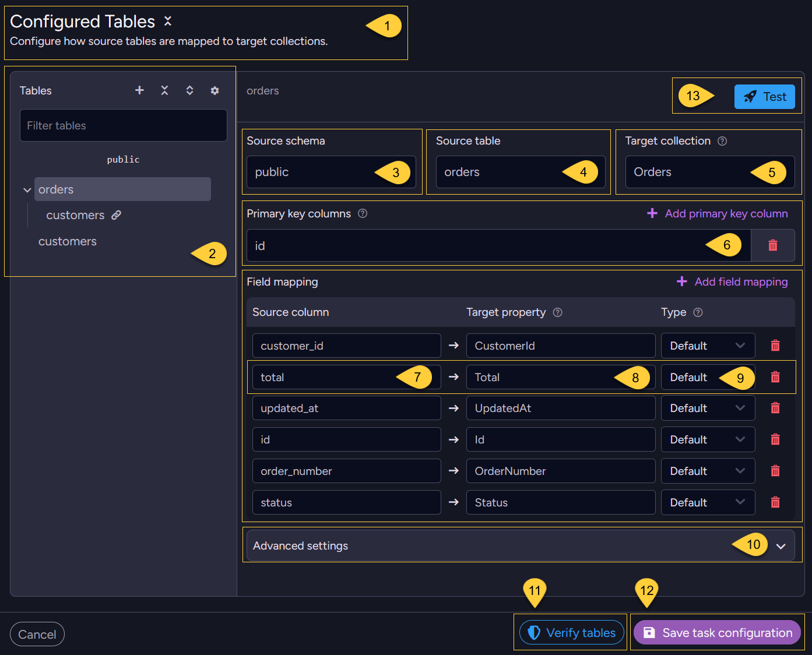Edit the primary key id field
This screenshot has height=655, width=812.
pos(499,245)
